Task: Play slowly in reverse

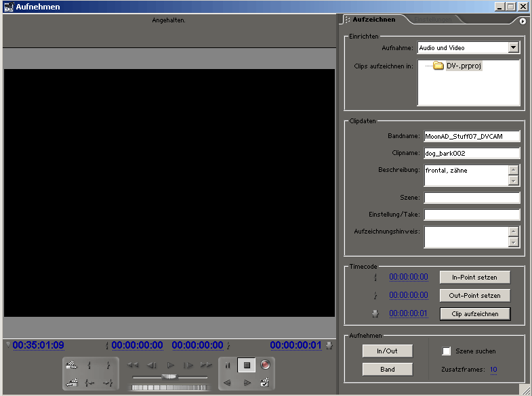Action: click(x=227, y=382)
